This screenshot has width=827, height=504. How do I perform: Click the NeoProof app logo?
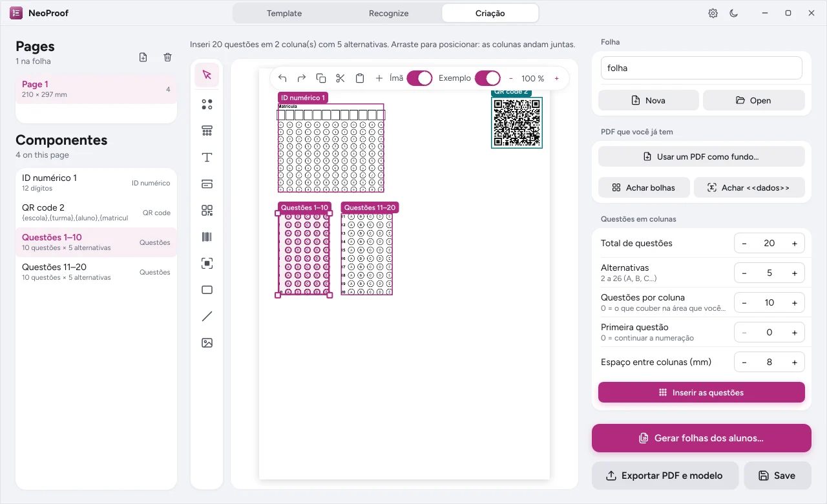click(x=16, y=13)
